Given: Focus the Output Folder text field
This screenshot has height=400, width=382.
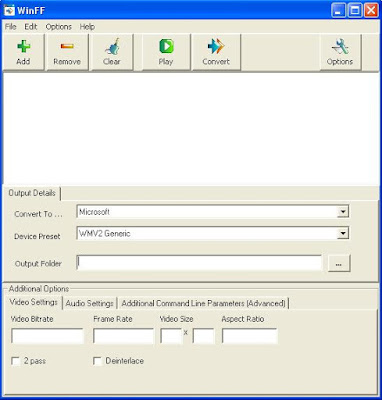Looking at the screenshot, I should (x=199, y=263).
